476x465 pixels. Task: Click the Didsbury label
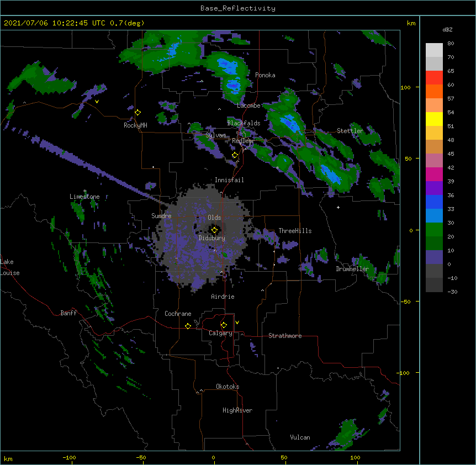pos(212,238)
